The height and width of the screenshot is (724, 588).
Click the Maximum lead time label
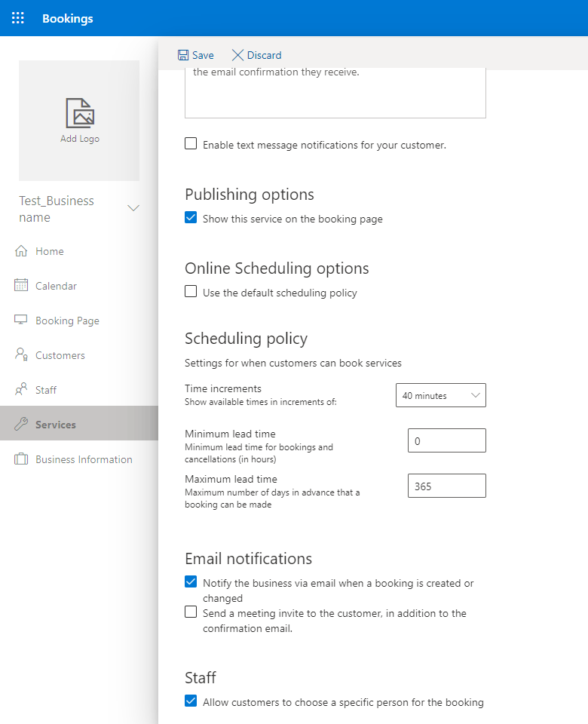(231, 480)
